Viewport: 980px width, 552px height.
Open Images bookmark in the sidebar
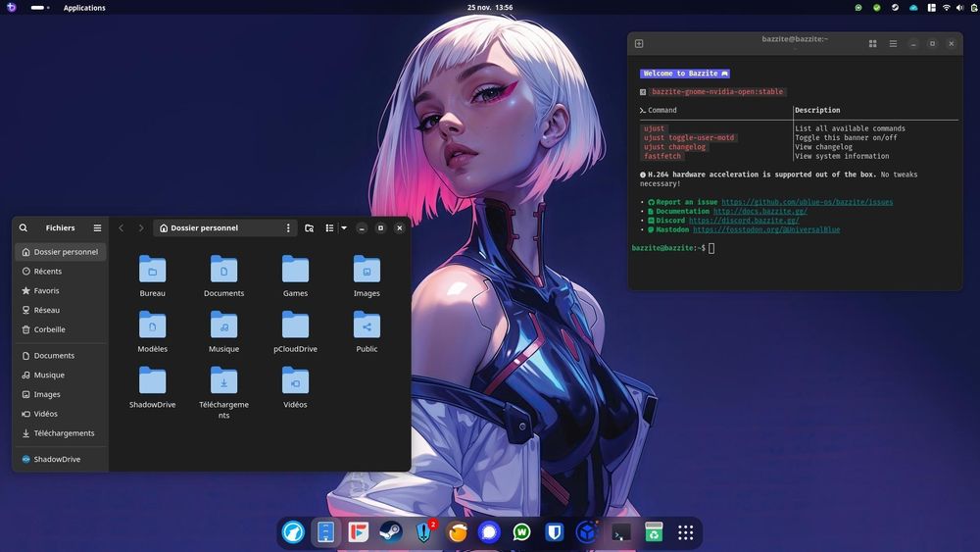[60, 394]
